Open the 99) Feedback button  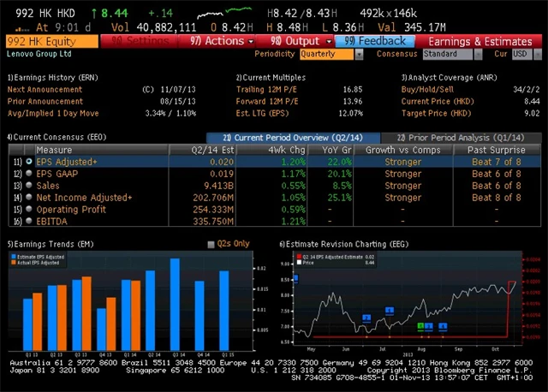point(375,41)
